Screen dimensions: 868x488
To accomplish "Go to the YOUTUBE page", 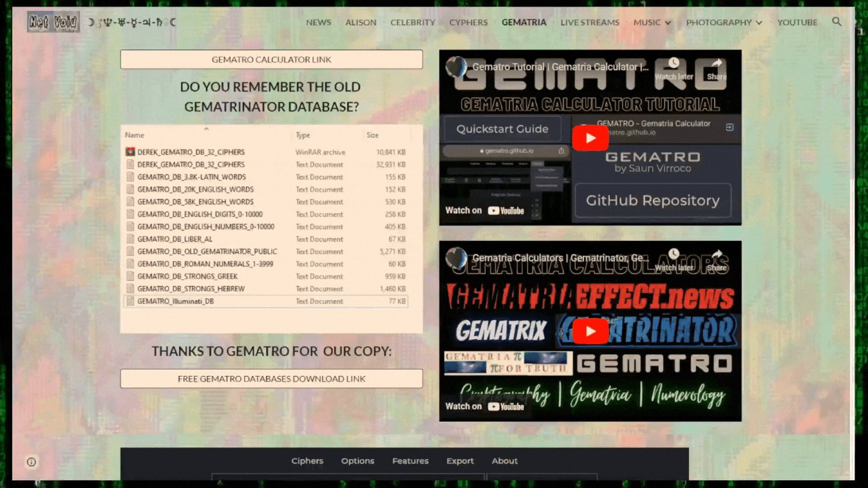I will click(797, 22).
